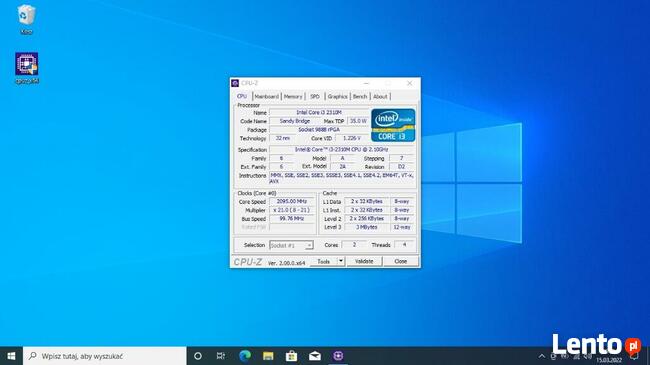Click the version text Ver. 2.00.0.x64

click(x=286, y=263)
